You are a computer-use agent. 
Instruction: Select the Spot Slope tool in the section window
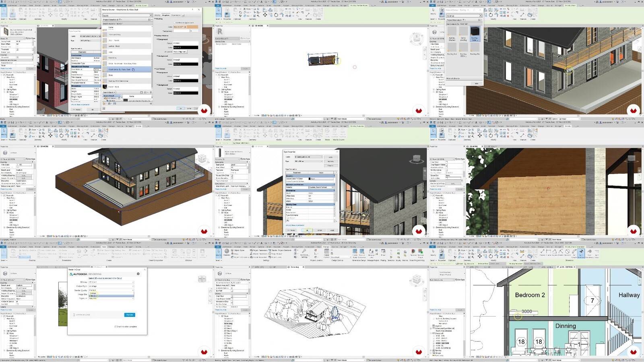click(597, 254)
